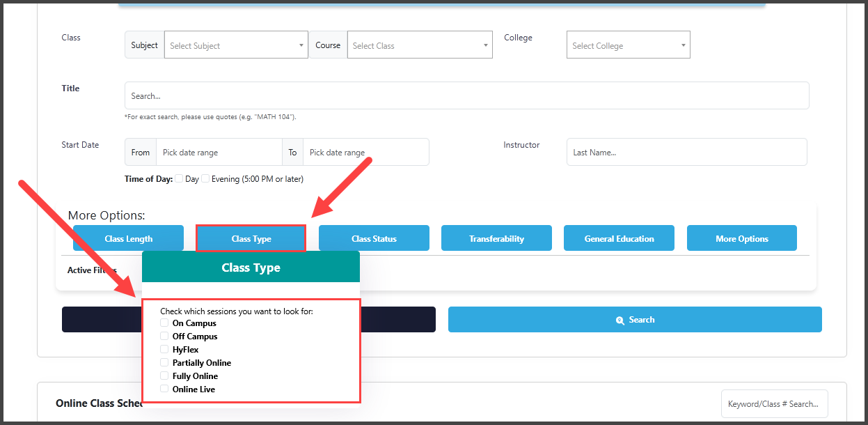Open the More Options filter button
Screen dimensions: 868x425
[741, 238]
